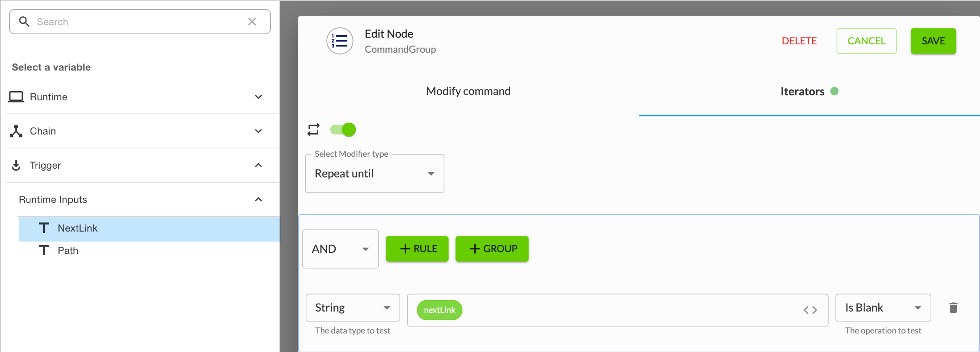Viewport: 980px width, 352px height.
Task: Click the laptop icon next to Runtime
Action: click(16, 96)
